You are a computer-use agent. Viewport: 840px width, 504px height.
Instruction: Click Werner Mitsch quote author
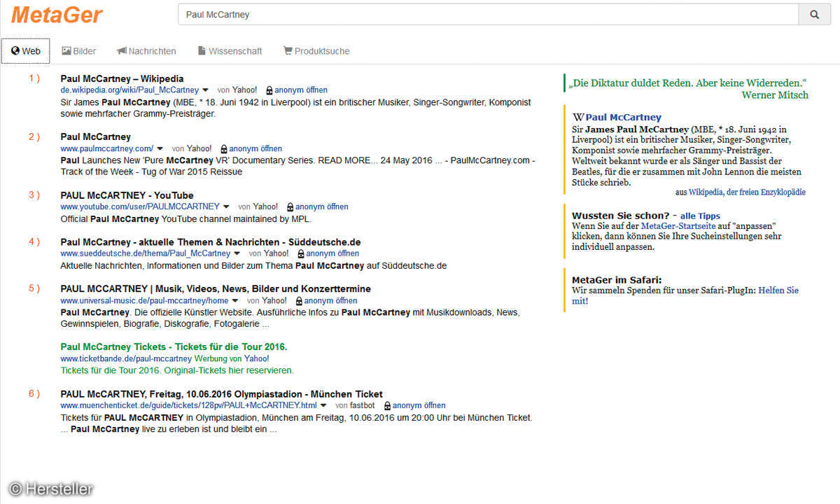pyautogui.click(x=775, y=95)
